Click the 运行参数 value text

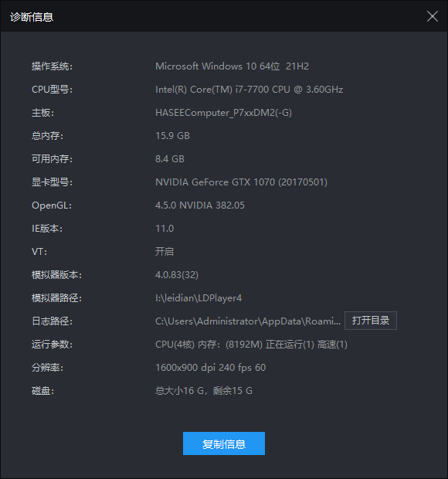(x=251, y=345)
